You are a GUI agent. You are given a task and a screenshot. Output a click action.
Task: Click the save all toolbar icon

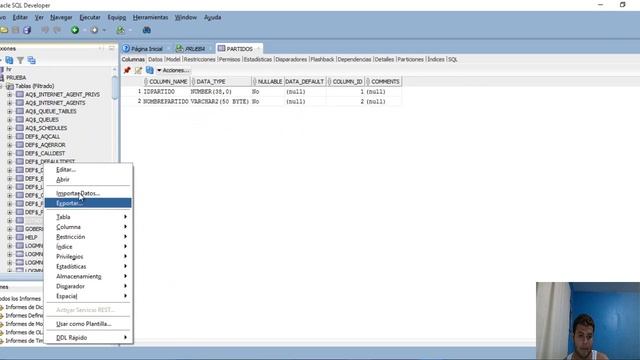[27, 30]
